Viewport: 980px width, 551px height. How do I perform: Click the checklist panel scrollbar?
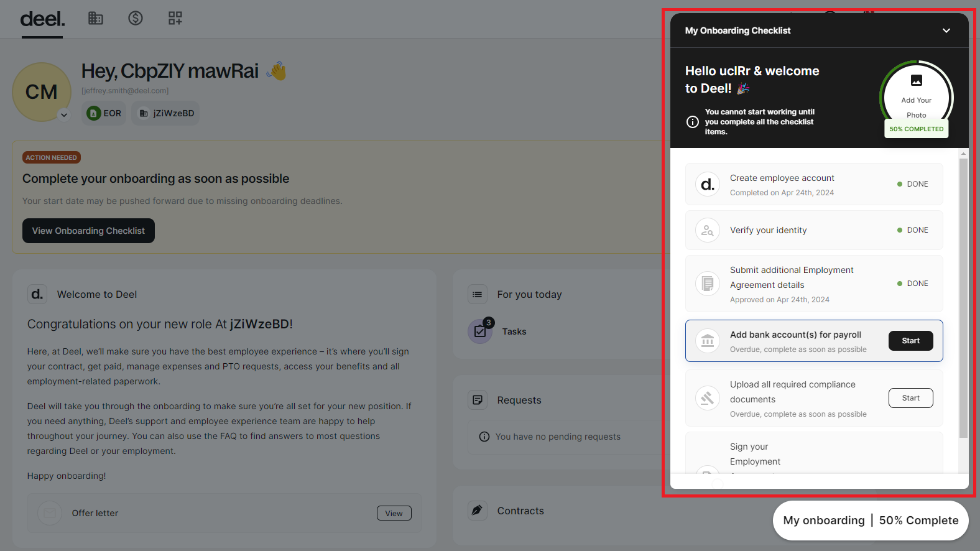coord(963,299)
